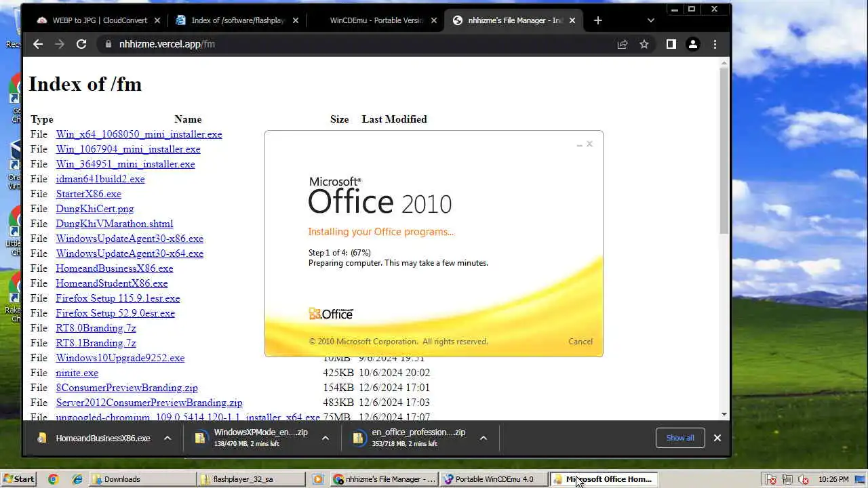Open Chrome's side panel
The height and width of the screenshot is (488, 868).
click(x=671, y=44)
